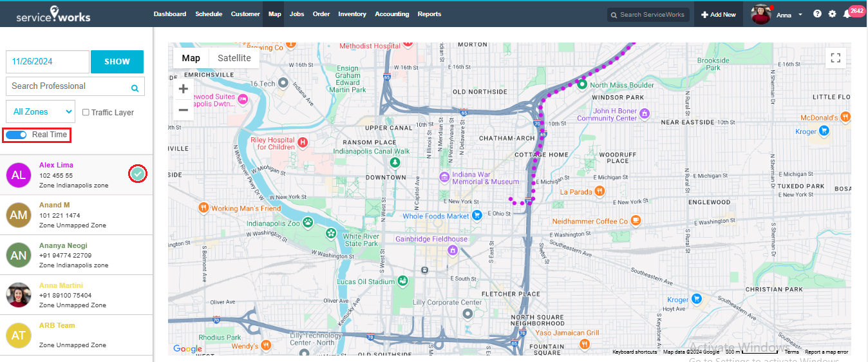
Task: Switch to the Map view tab
Action: point(191,58)
